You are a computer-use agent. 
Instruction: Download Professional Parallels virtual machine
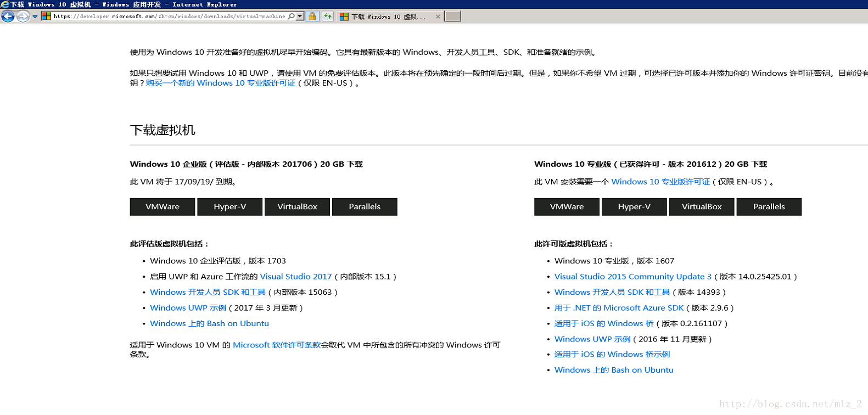point(769,207)
